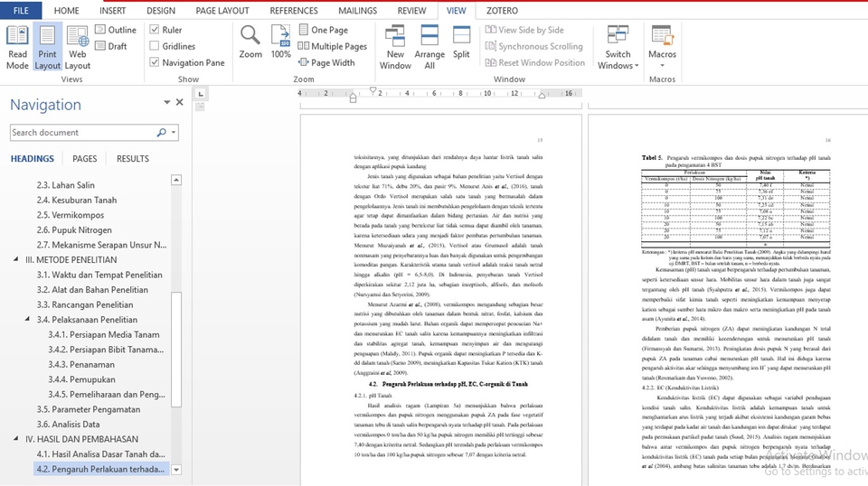Switch to RESULTS tab in Navigation
Screen dimensions: 868x486
132,159
